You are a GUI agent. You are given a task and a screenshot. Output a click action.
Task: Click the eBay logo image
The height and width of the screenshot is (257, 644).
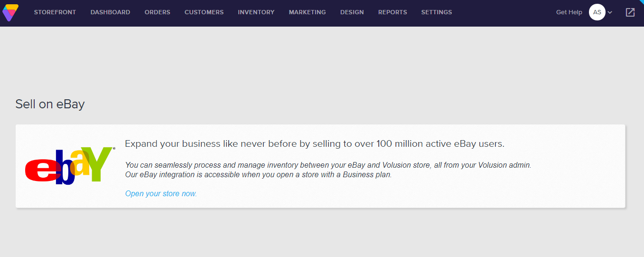70,166
